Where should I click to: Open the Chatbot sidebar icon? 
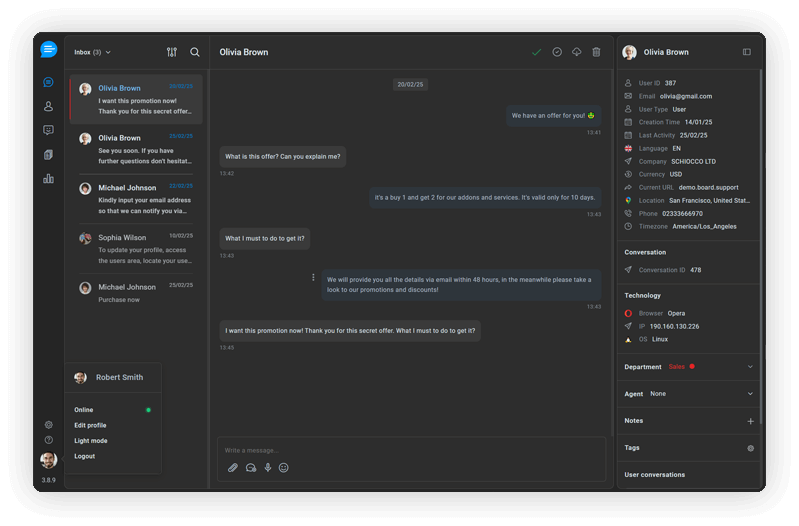click(x=48, y=130)
